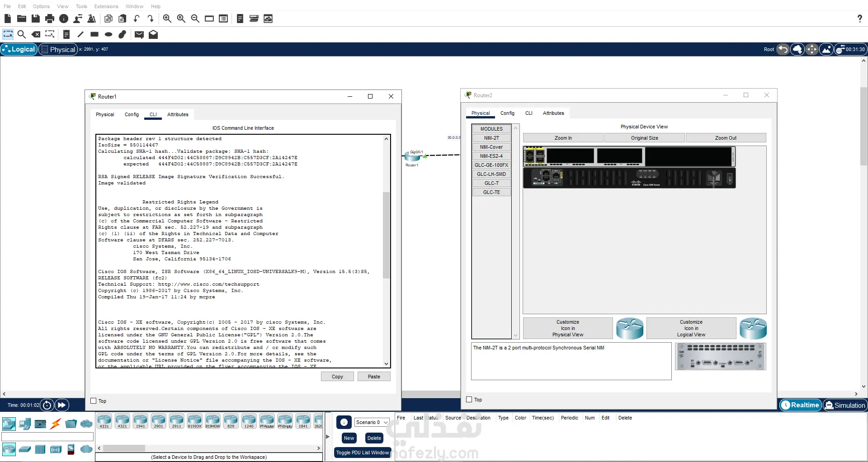Click Zoom In in Physical Device View
Viewport: 868px width, 462px height.
pos(563,138)
